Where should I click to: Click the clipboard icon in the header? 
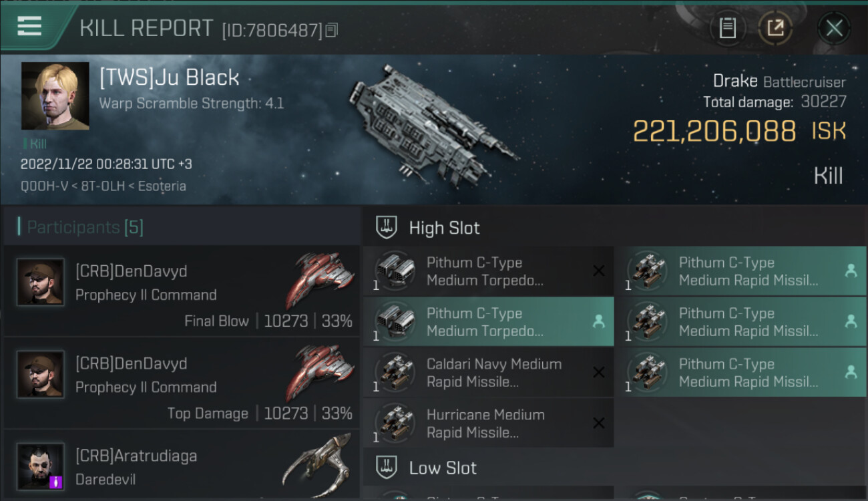click(727, 28)
